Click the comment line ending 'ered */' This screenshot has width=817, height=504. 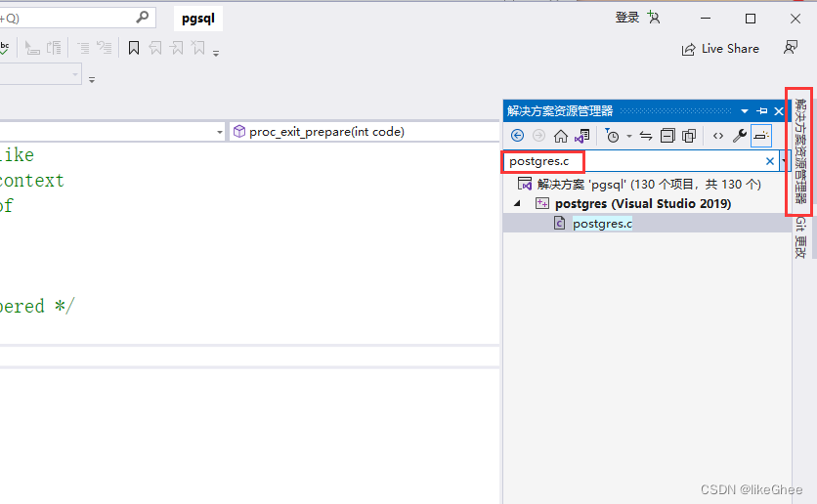[36, 306]
